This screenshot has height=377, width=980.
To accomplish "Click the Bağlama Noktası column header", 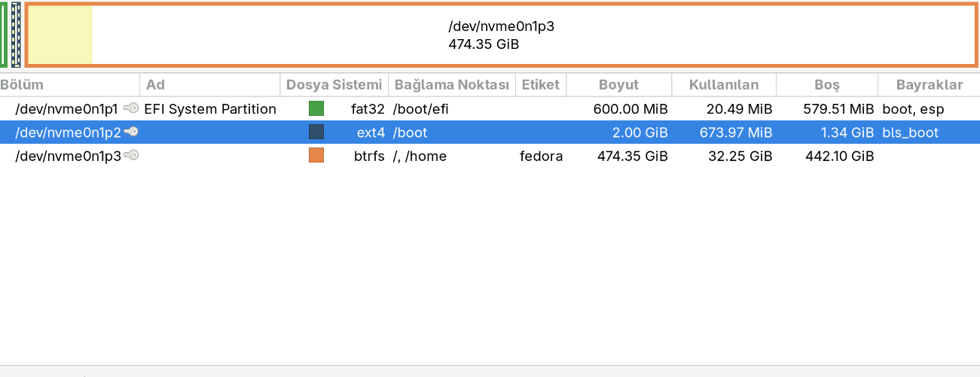I will [452, 85].
